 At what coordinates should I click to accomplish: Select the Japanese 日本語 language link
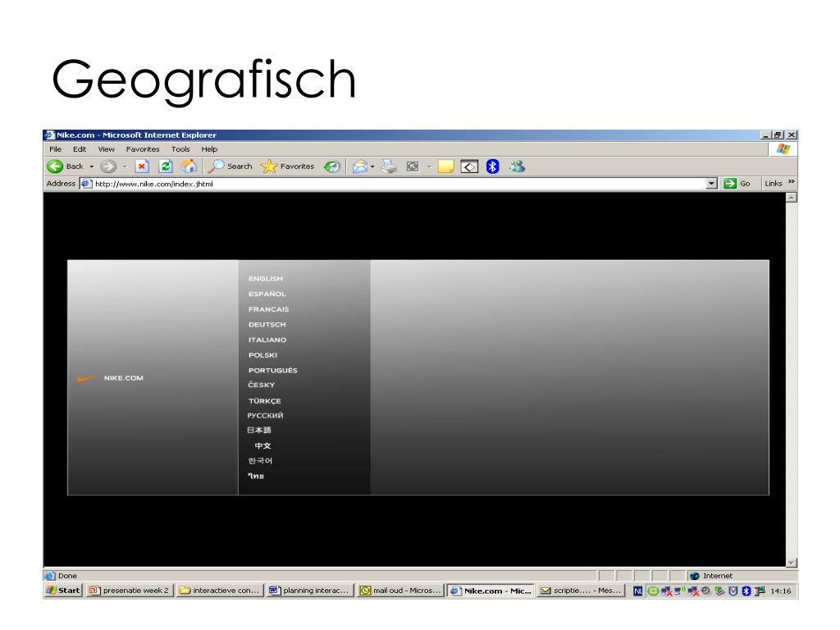pos(259,430)
